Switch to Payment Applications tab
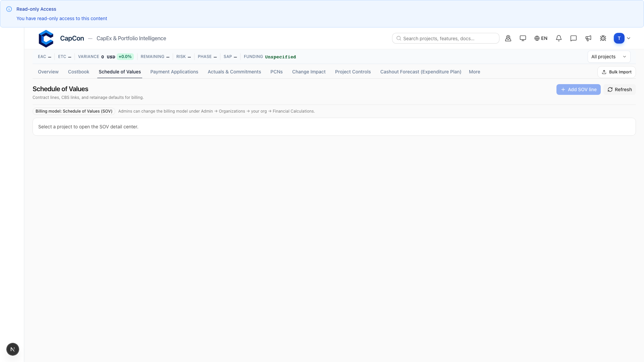Image resolution: width=644 pixels, height=362 pixels. tap(174, 72)
